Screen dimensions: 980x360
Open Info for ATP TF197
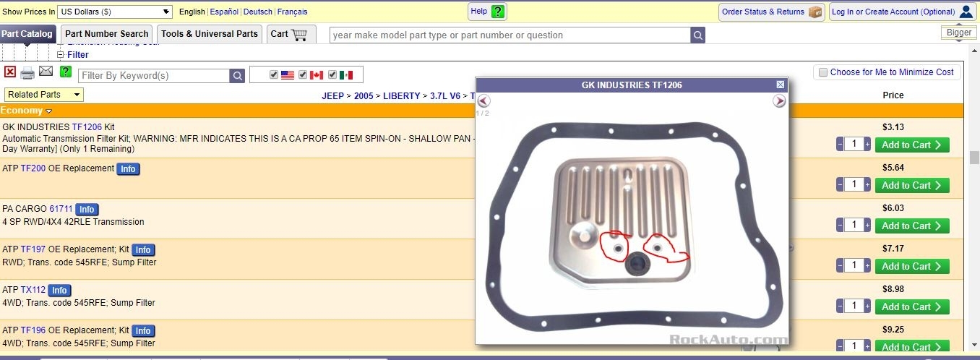143,250
